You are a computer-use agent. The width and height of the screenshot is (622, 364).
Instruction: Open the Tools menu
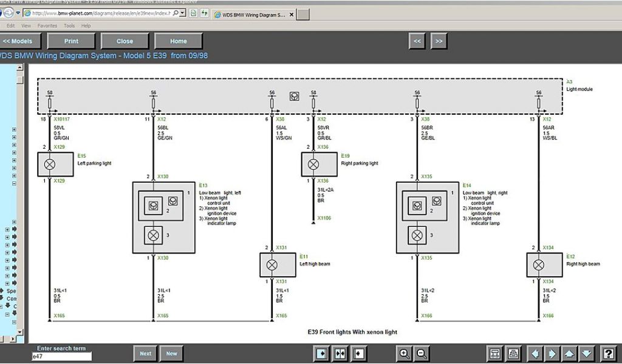[x=69, y=26]
